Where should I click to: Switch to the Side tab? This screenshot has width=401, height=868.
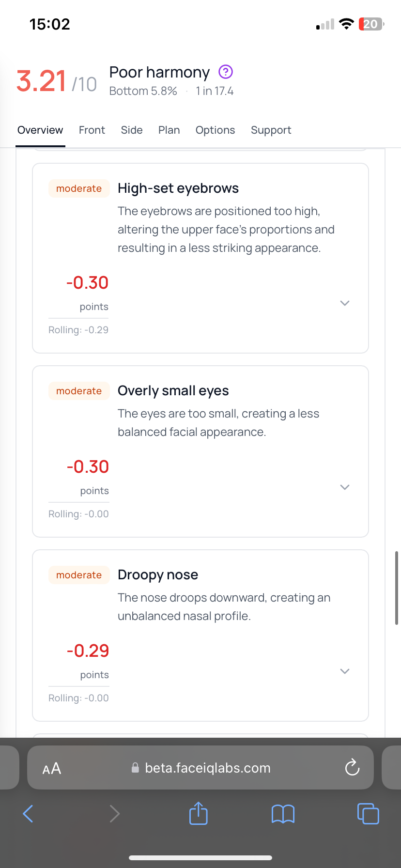click(132, 130)
